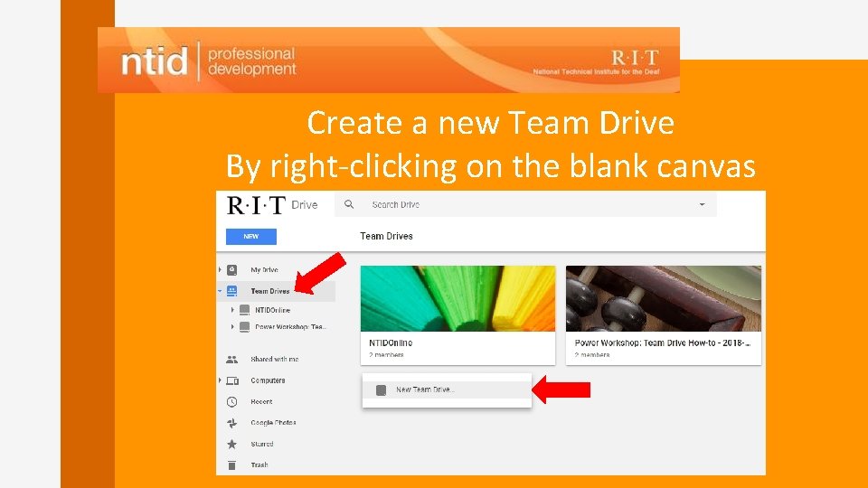Click the RIT logo in orange banner
Image resolution: width=868 pixels, height=488 pixels.
coord(635,58)
